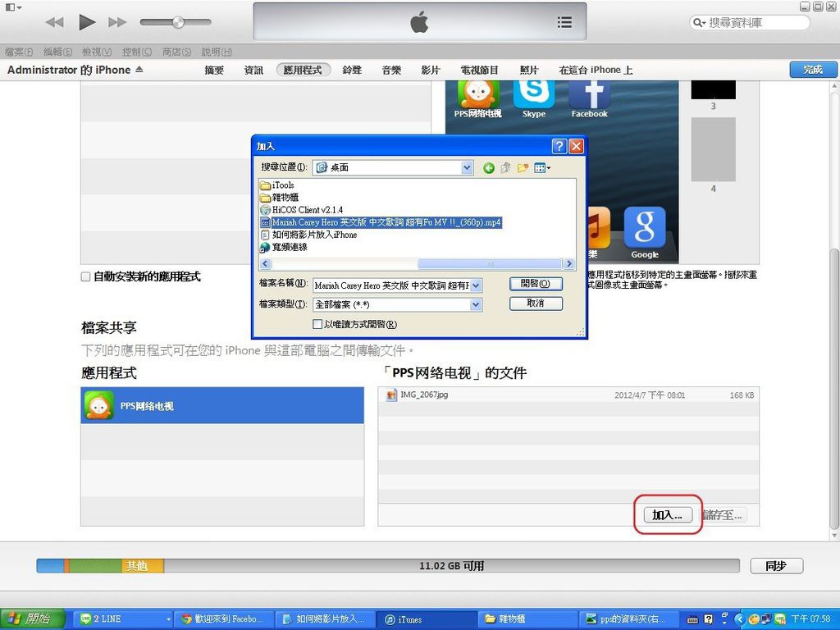Switch to the 電視節目 tab

[479, 70]
